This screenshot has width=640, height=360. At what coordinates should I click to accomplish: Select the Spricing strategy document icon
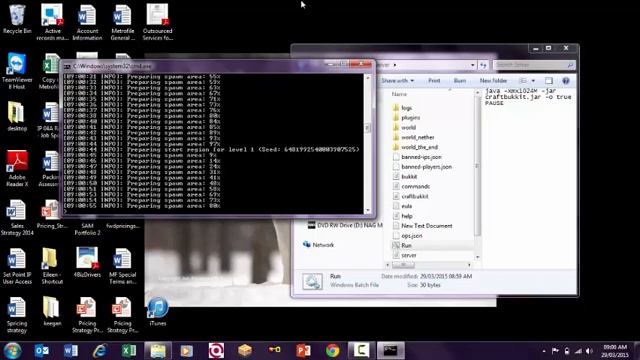[x=17, y=315]
